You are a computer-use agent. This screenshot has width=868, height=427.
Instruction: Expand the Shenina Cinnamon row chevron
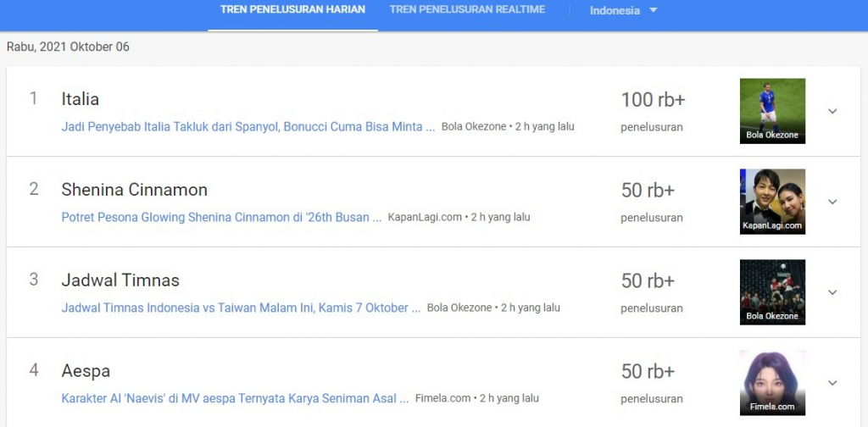[x=832, y=202]
